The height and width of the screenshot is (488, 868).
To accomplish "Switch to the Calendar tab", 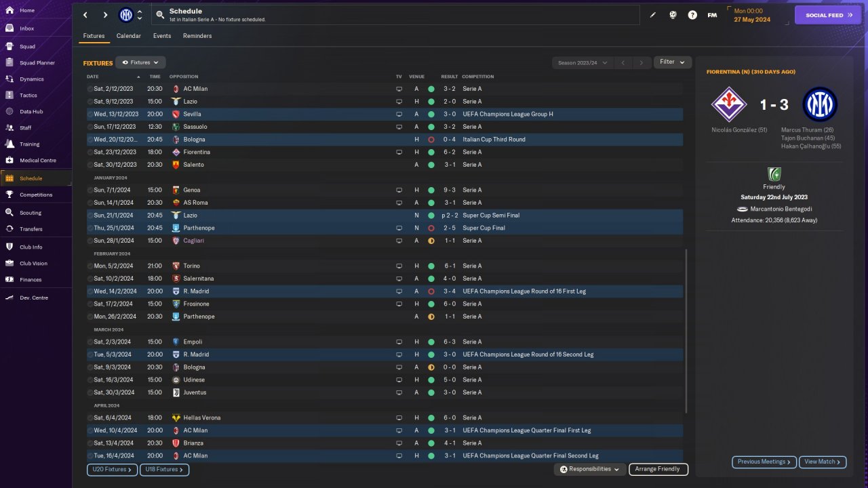I will pos(129,36).
